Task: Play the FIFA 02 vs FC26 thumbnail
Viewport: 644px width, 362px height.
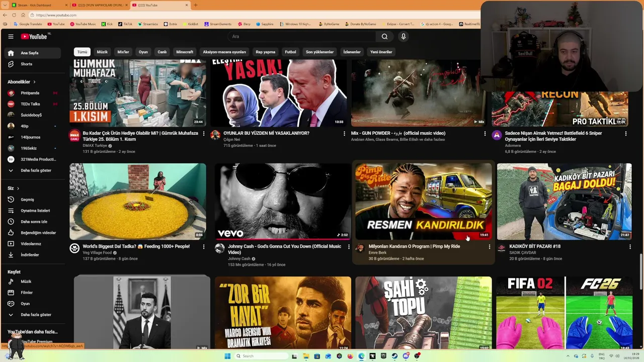Action: pyautogui.click(x=564, y=313)
